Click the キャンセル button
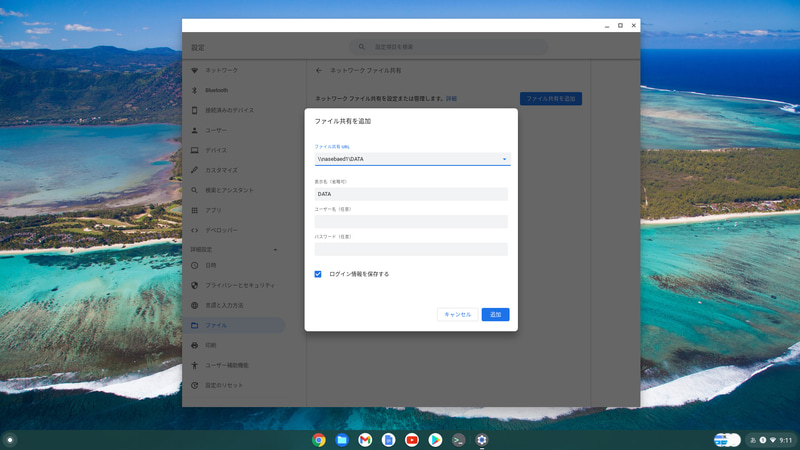800x450 pixels. (x=457, y=314)
